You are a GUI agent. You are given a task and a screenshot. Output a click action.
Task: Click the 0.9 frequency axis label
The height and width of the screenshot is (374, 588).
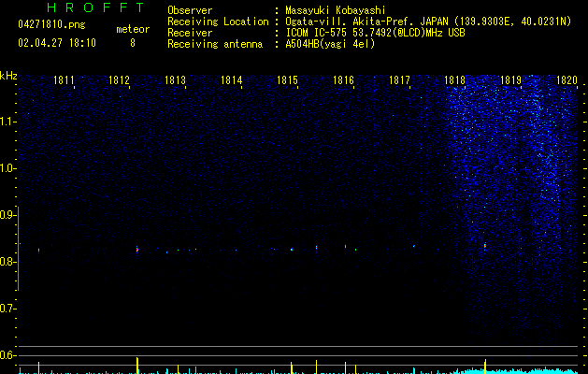[x=7, y=215]
